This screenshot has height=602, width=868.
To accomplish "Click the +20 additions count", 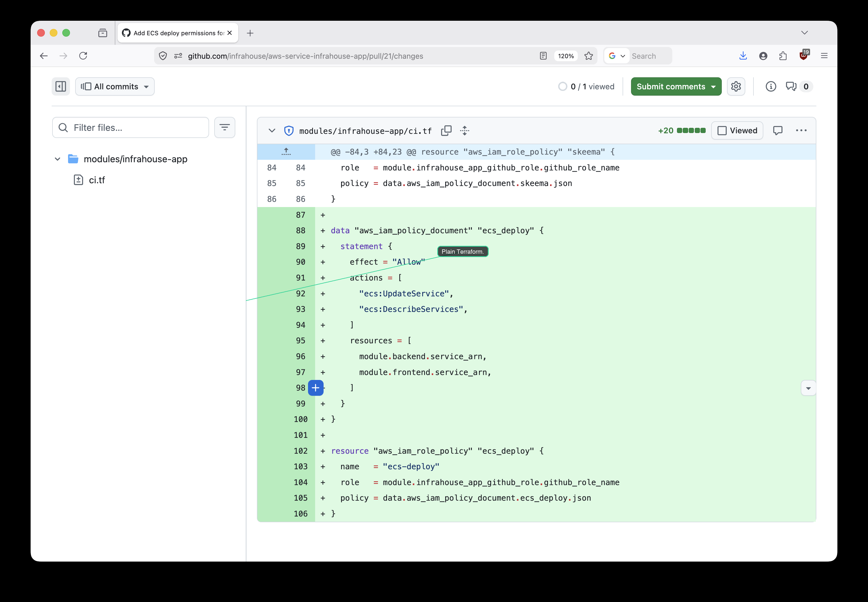I will click(666, 131).
